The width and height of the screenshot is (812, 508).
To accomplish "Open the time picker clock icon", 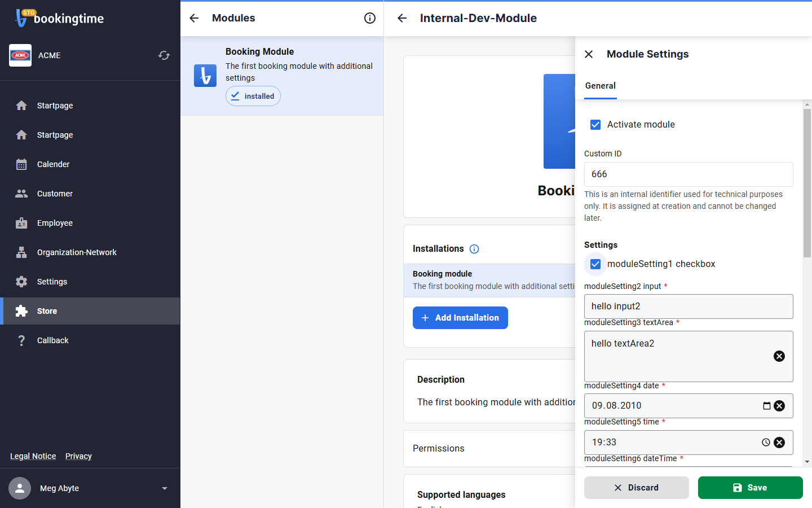I will point(766,443).
